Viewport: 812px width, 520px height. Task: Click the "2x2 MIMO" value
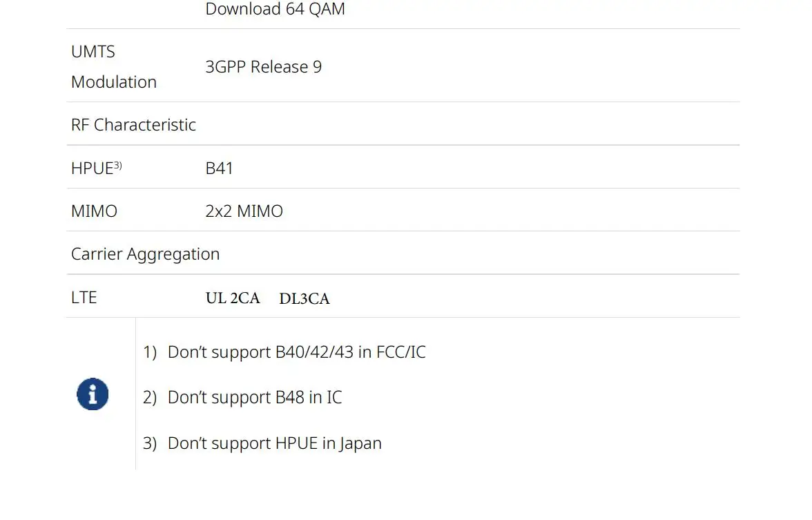pyautogui.click(x=244, y=211)
